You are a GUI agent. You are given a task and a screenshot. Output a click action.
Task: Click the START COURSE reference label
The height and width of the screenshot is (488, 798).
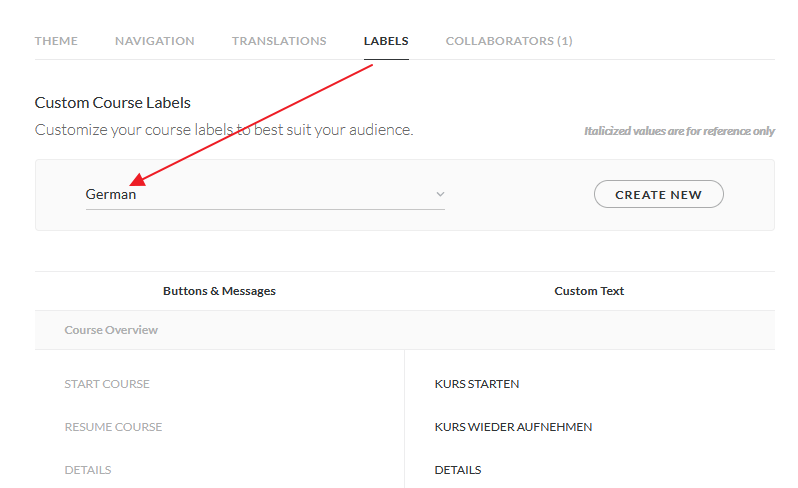click(107, 384)
